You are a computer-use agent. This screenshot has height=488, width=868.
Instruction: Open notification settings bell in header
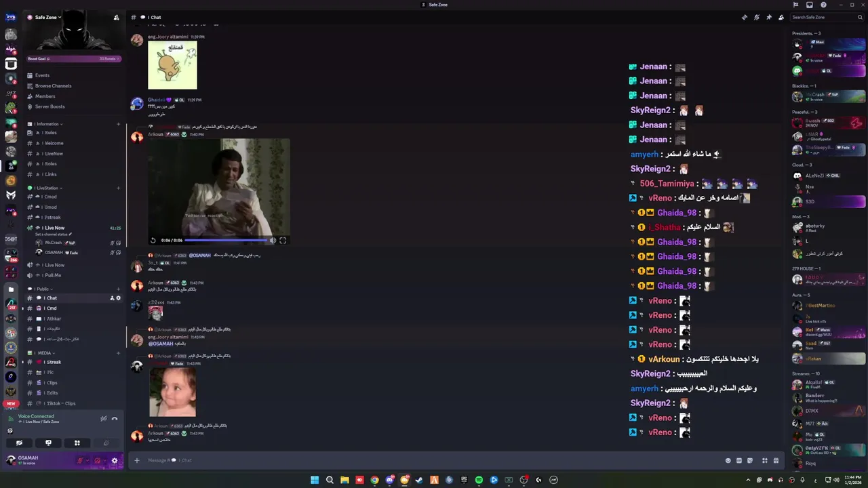757,17
